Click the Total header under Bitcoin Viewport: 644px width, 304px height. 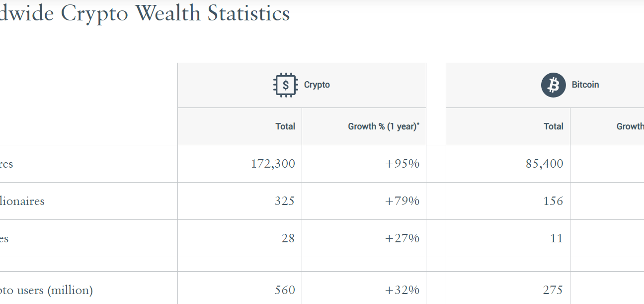[x=553, y=126]
